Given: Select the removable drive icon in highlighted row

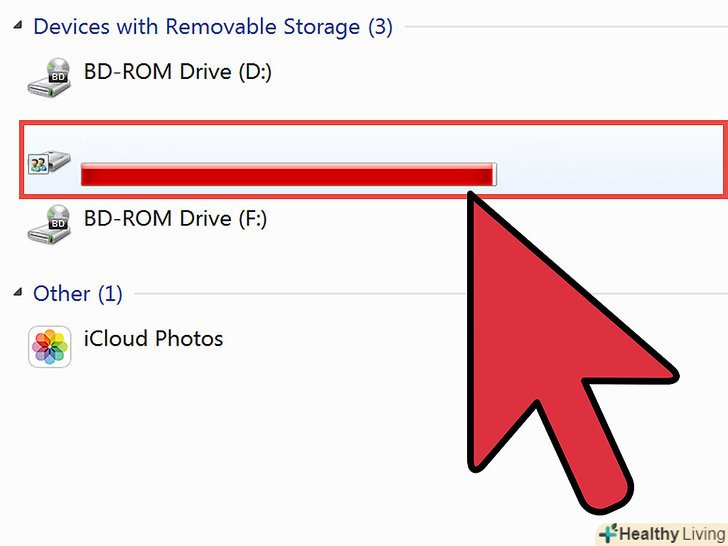Looking at the screenshot, I should 49,163.
